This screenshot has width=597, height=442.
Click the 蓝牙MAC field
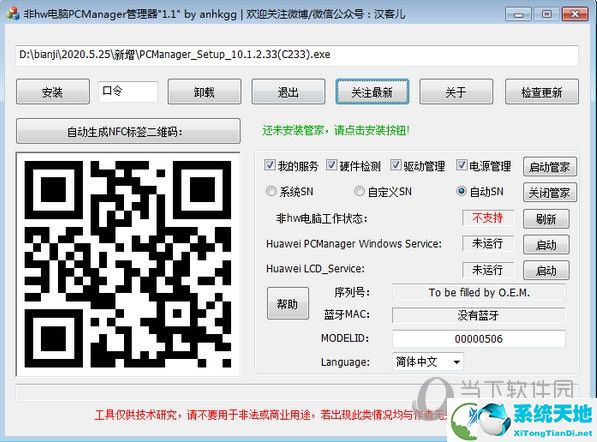(479, 315)
